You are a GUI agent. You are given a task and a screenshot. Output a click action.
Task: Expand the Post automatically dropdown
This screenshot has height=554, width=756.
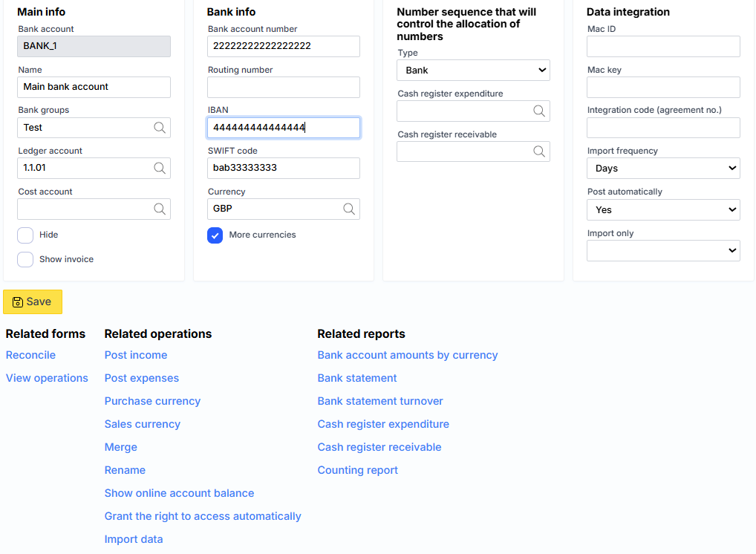coord(663,210)
